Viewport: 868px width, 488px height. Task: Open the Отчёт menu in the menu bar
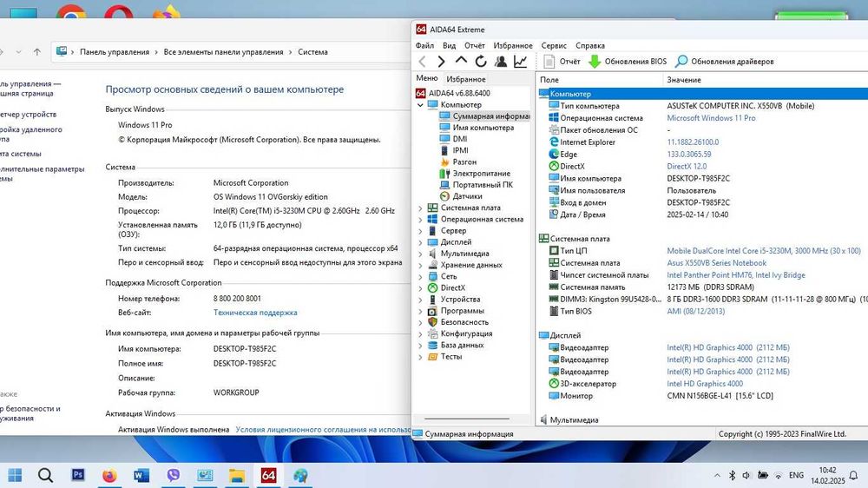click(x=475, y=45)
